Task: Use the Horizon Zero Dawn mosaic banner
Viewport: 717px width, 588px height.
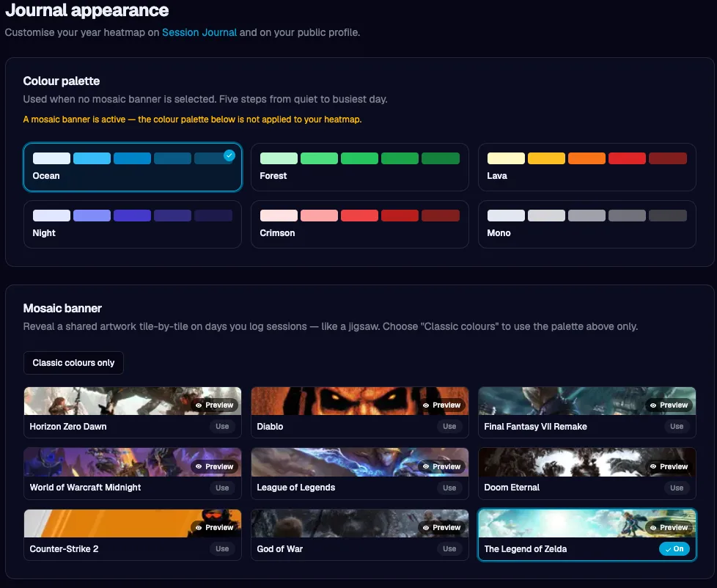Action: (222, 426)
